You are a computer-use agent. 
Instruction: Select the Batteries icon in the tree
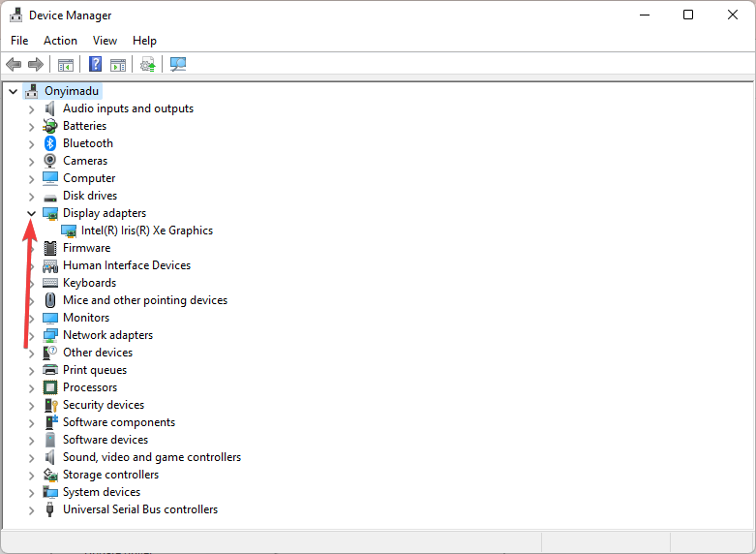pyautogui.click(x=50, y=126)
